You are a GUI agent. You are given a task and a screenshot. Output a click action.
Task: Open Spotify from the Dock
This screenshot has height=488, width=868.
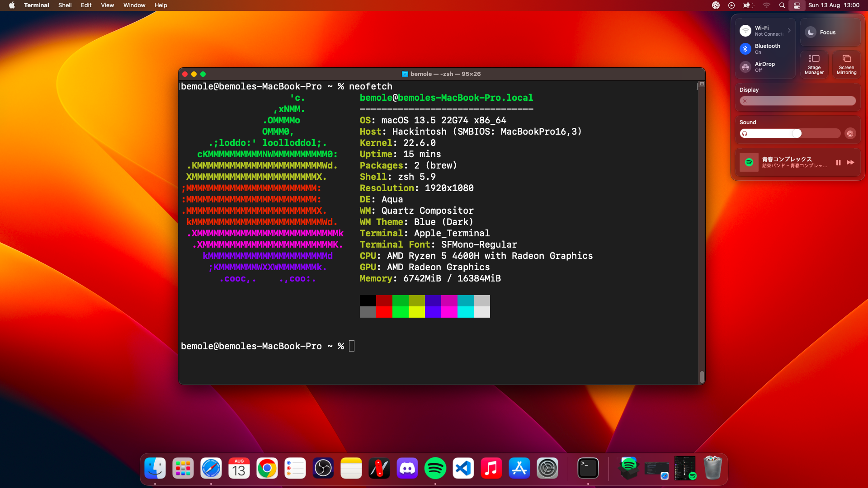pyautogui.click(x=435, y=468)
